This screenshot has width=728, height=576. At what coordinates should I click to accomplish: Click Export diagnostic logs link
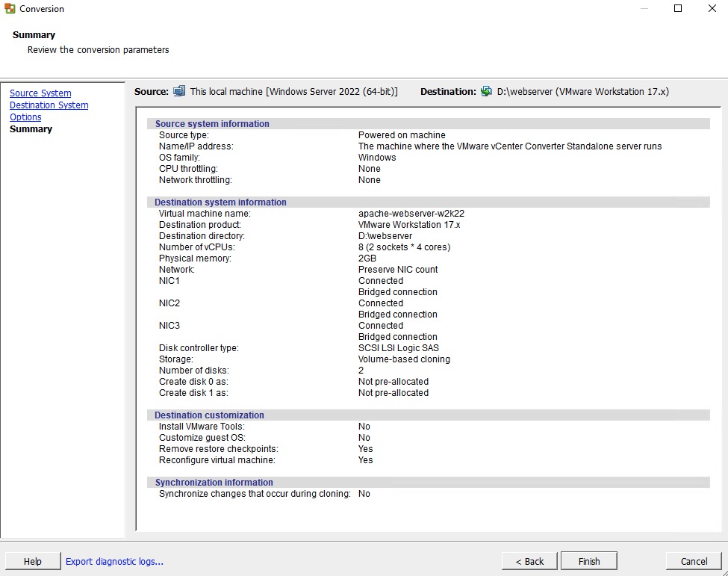[x=114, y=561]
